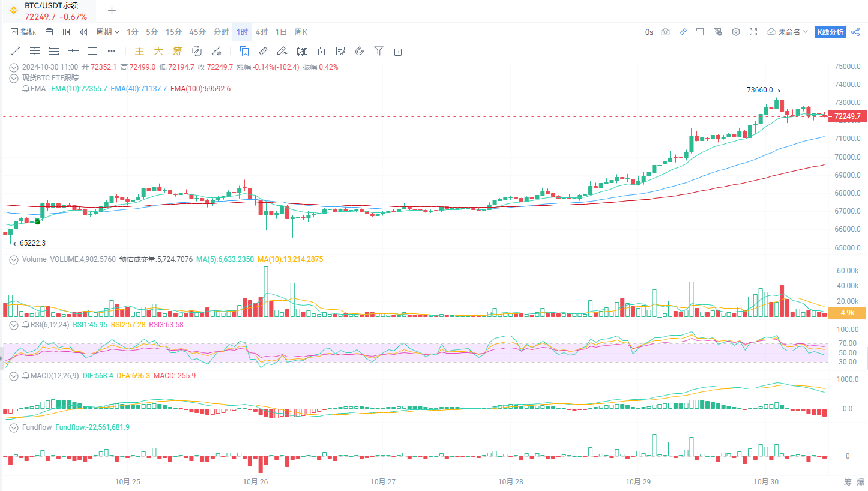Toggle the 筹 chip distribution indicator

coord(178,51)
